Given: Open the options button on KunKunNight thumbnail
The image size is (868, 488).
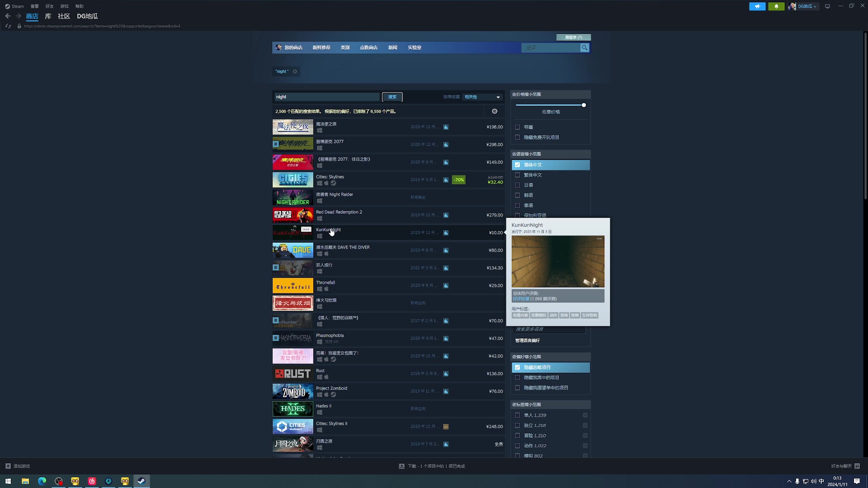Looking at the screenshot, I should coord(306,230).
